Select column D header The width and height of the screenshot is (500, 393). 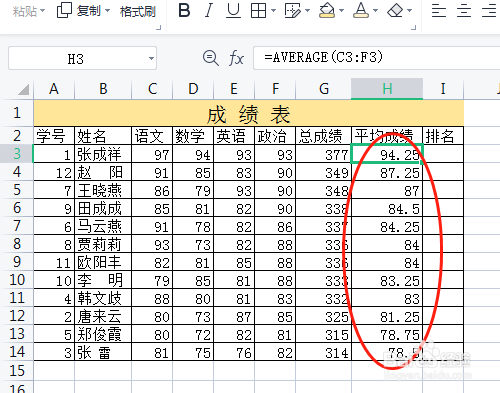193,89
